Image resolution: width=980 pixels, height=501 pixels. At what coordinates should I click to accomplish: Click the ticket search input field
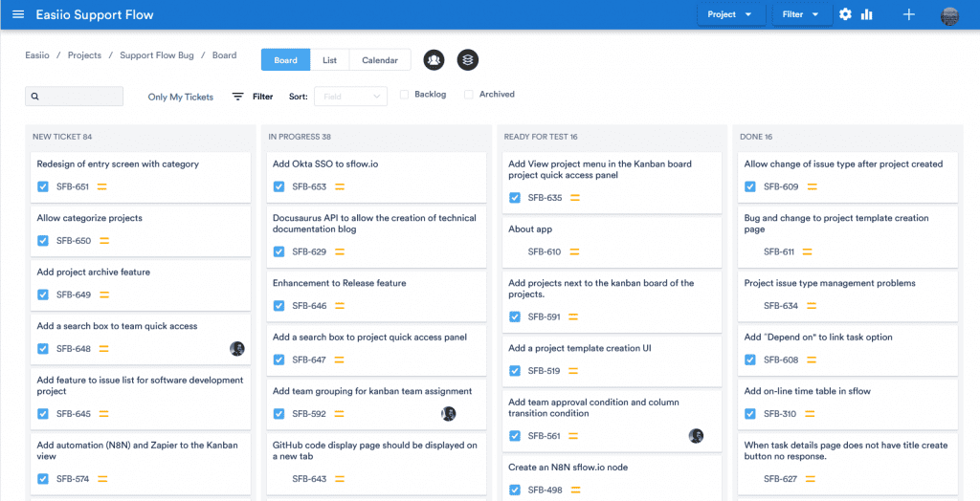tap(75, 97)
